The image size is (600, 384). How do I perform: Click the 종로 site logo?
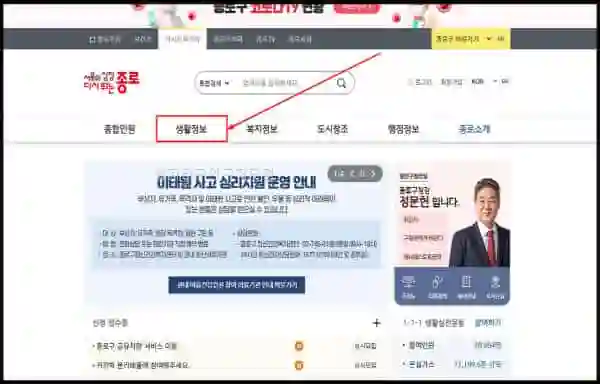pos(112,82)
